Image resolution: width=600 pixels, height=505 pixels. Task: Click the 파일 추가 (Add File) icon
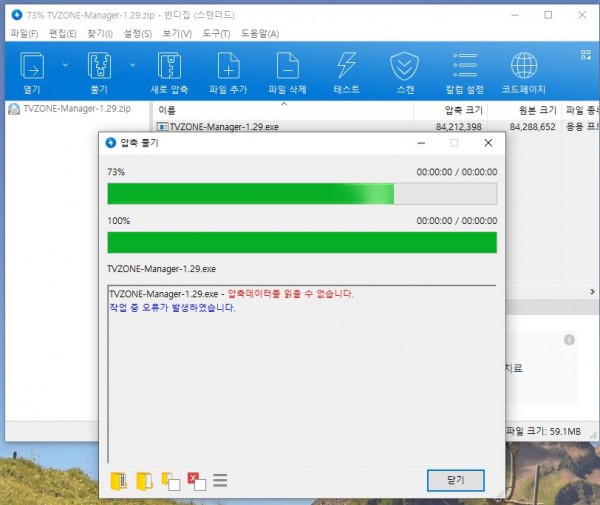click(229, 67)
